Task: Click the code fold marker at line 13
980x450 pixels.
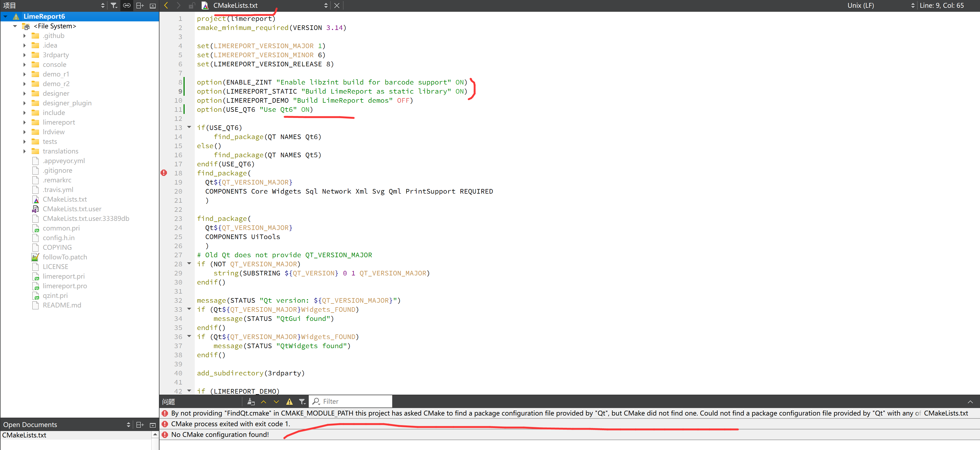Action: [189, 127]
